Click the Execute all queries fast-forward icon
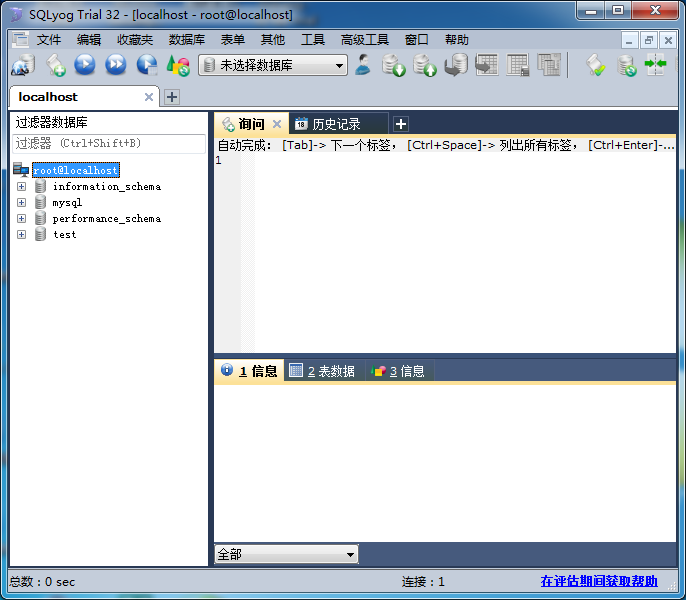 point(116,65)
